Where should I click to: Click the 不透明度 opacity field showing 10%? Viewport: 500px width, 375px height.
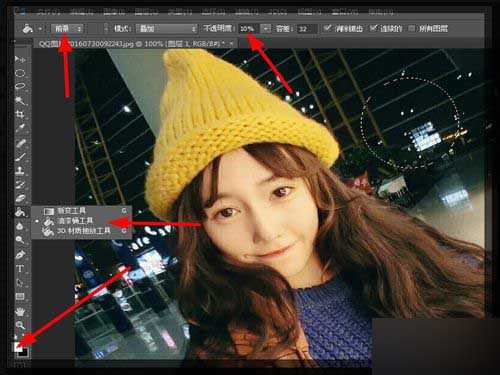point(249,29)
